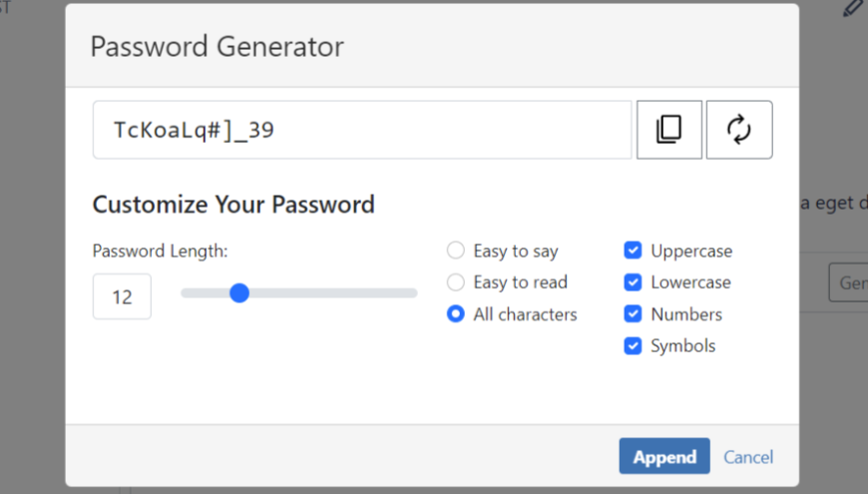
Task: Disable Lowercase letters checkbox
Action: (633, 282)
